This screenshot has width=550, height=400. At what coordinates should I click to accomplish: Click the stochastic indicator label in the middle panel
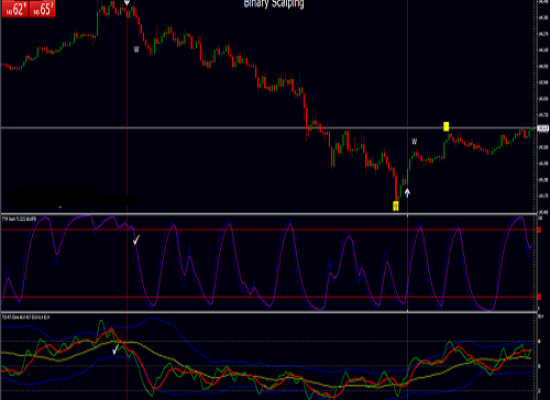(x=19, y=219)
